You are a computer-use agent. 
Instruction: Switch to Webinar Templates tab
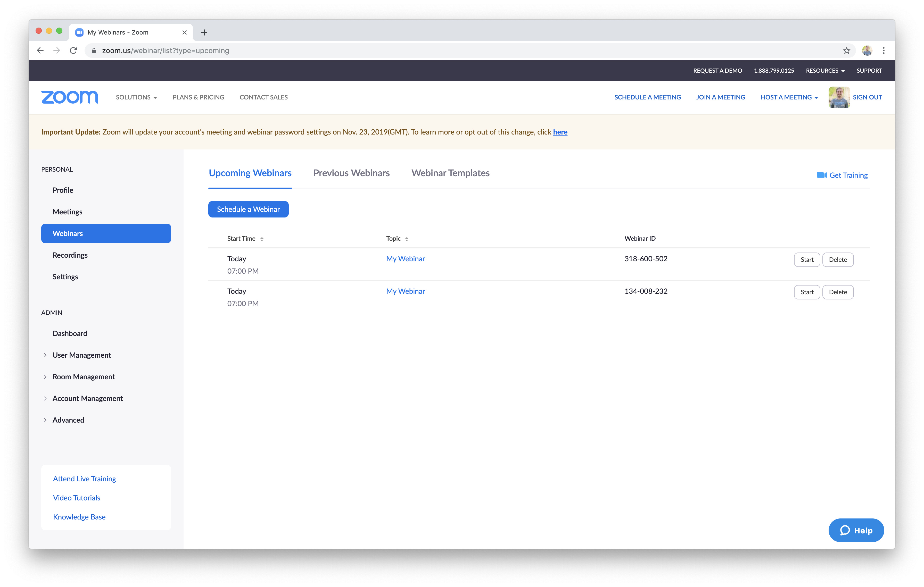450,173
